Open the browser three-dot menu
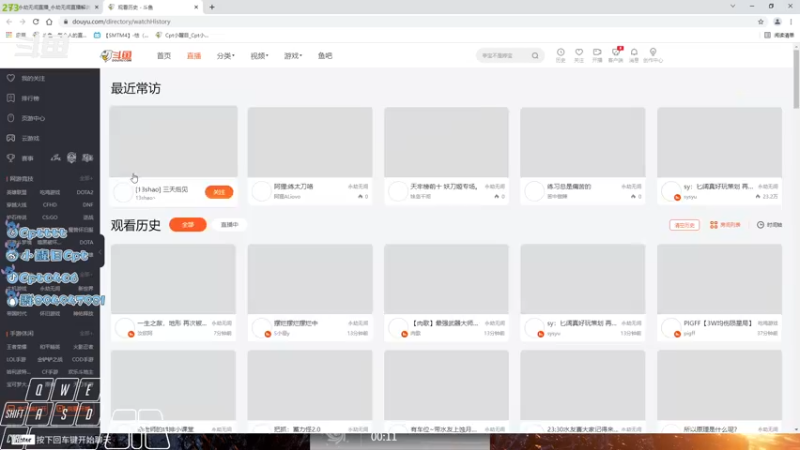Screen dimensions: 800x450 [791, 21]
